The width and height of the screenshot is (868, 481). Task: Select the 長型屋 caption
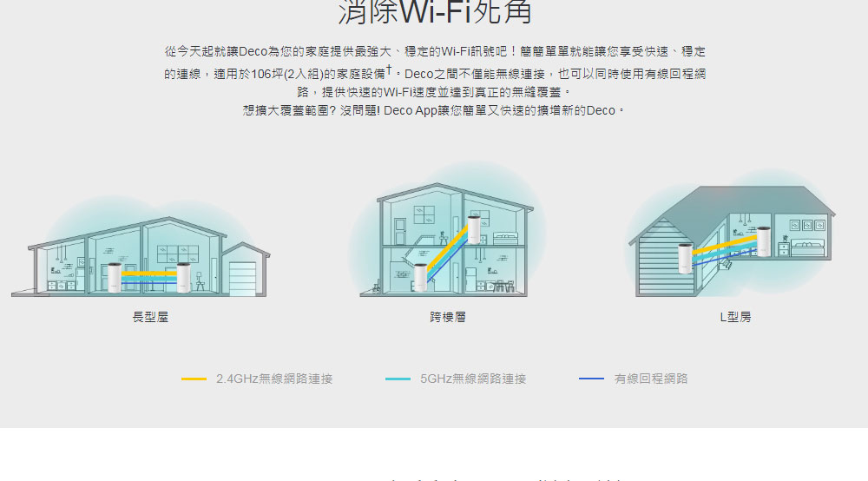(x=150, y=317)
